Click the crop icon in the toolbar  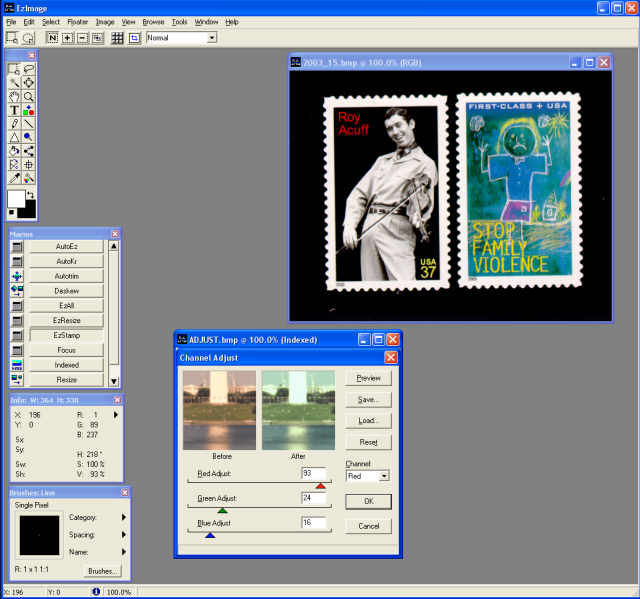click(134, 38)
